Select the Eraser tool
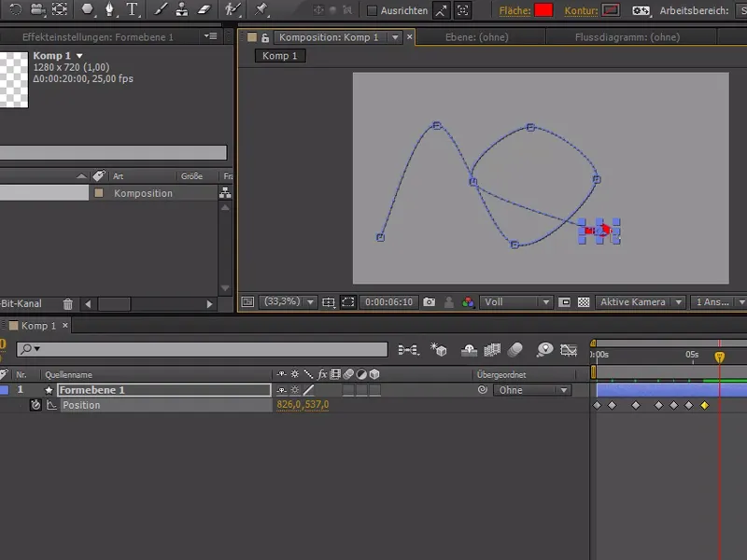747x560 pixels. [204, 9]
